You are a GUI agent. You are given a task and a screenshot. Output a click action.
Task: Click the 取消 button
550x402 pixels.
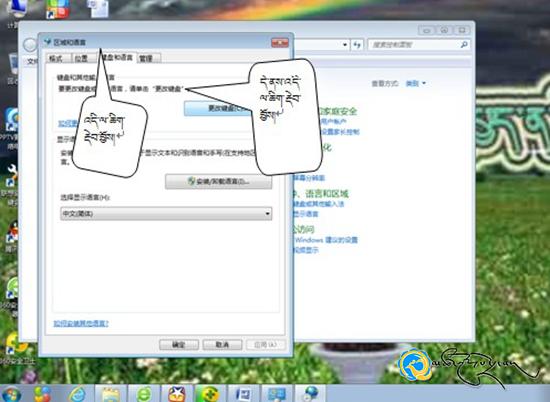pos(222,344)
